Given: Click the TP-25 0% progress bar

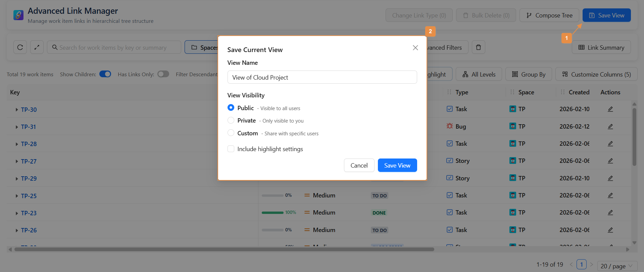Looking at the screenshot, I should (273, 195).
